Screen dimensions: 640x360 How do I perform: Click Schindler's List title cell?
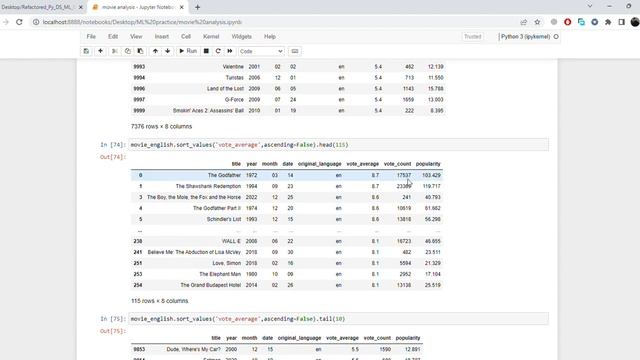[x=224, y=219]
